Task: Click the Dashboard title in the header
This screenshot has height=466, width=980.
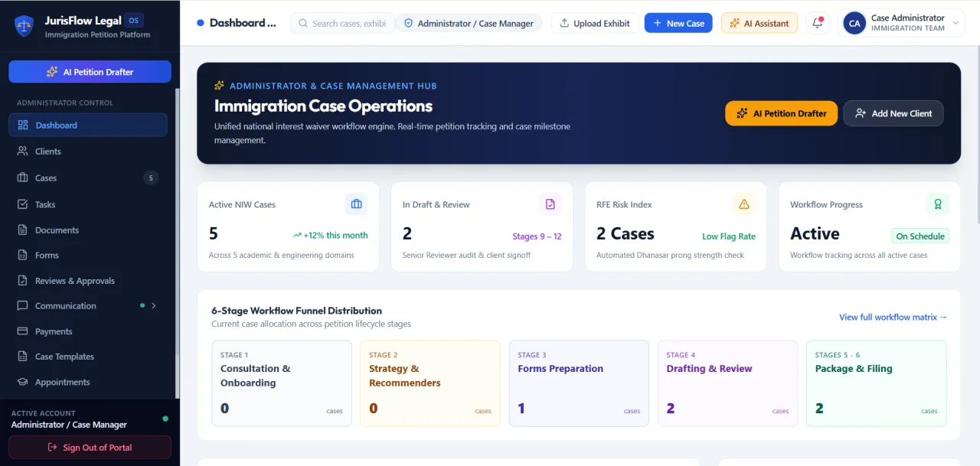Action: [243, 23]
